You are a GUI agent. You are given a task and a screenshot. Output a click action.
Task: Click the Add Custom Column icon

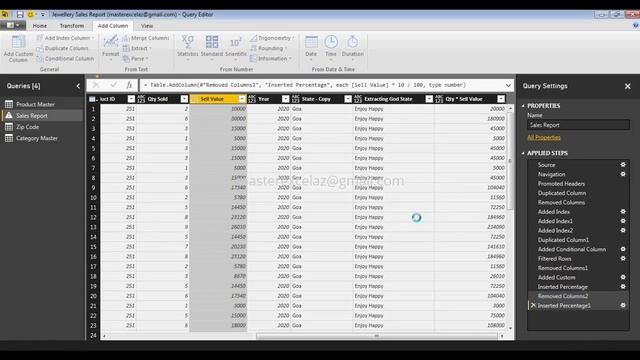coord(18,42)
